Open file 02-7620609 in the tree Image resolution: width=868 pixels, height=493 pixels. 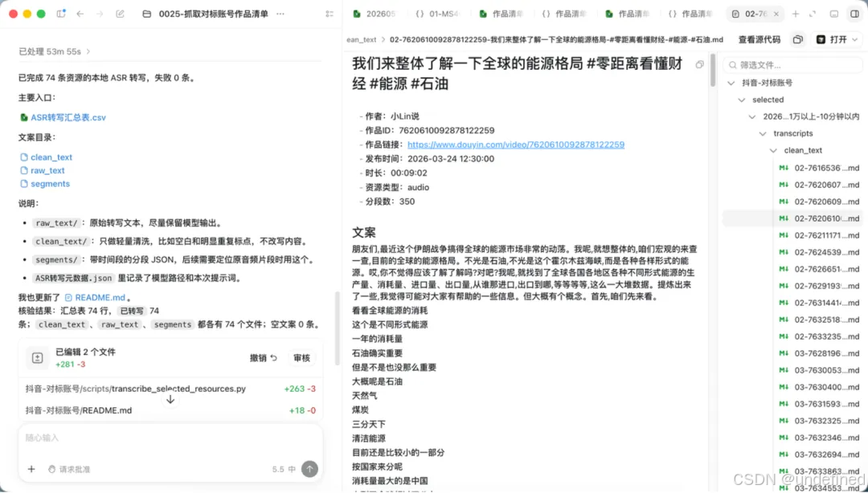819,202
